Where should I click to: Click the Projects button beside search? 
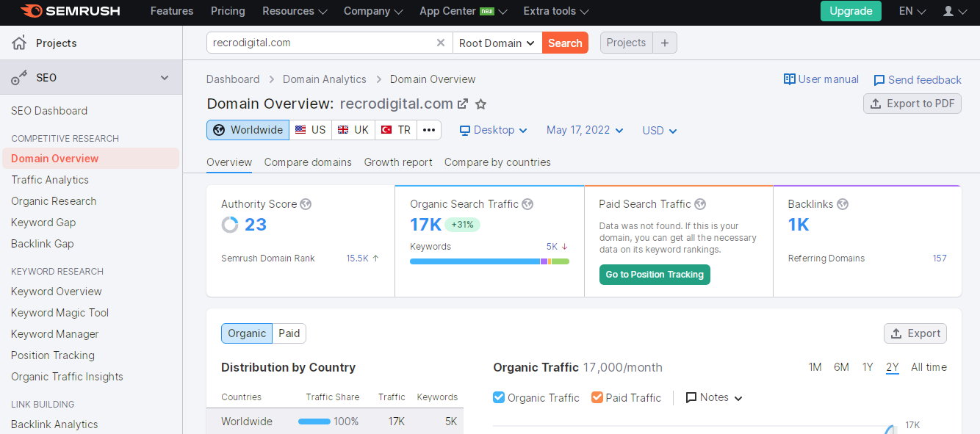click(627, 43)
